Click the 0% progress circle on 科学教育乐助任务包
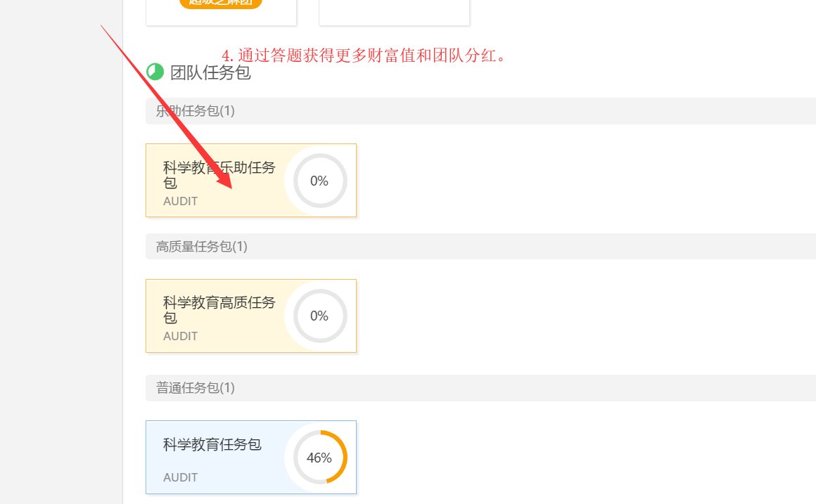The image size is (816, 504). point(319,180)
